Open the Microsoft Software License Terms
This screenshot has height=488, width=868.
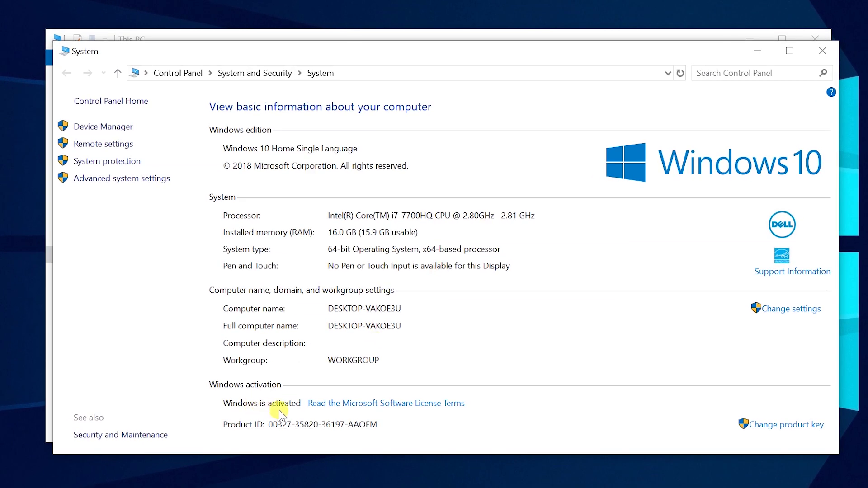386,403
